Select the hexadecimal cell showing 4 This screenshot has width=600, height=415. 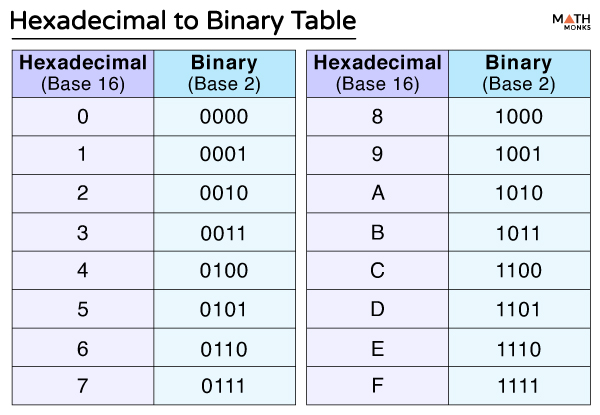point(83,270)
